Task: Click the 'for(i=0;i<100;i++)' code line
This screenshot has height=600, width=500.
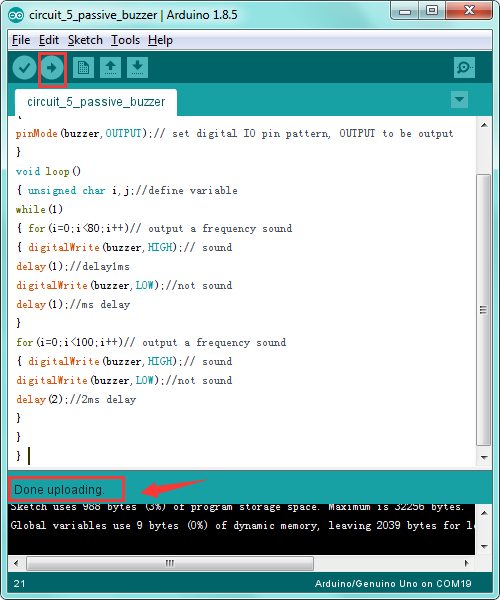Action: click(151, 342)
